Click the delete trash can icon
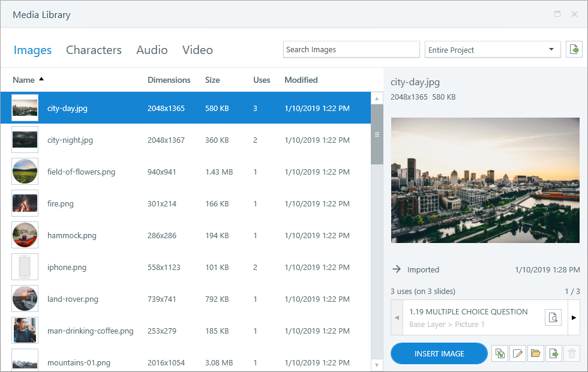 tap(572, 354)
